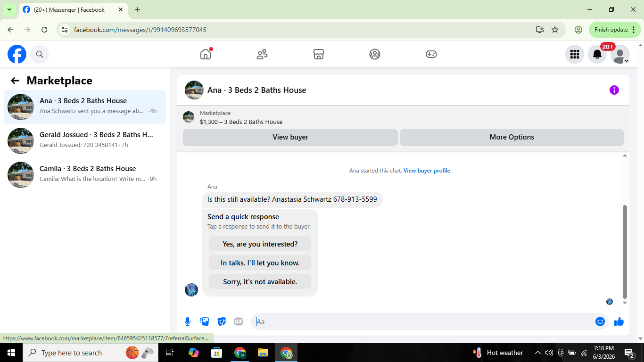Click the Finish update button
This screenshot has width=644, height=362.
tap(615, 30)
